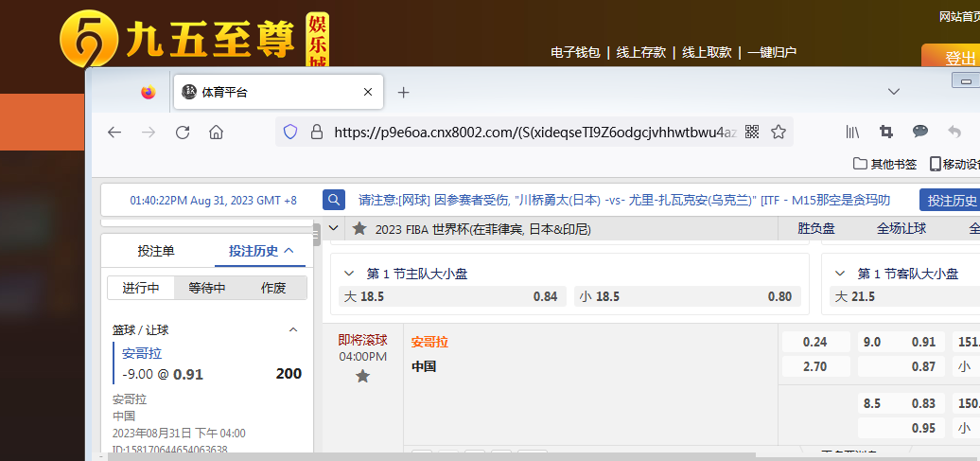Click the 投注历史 blue button

coord(950,200)
